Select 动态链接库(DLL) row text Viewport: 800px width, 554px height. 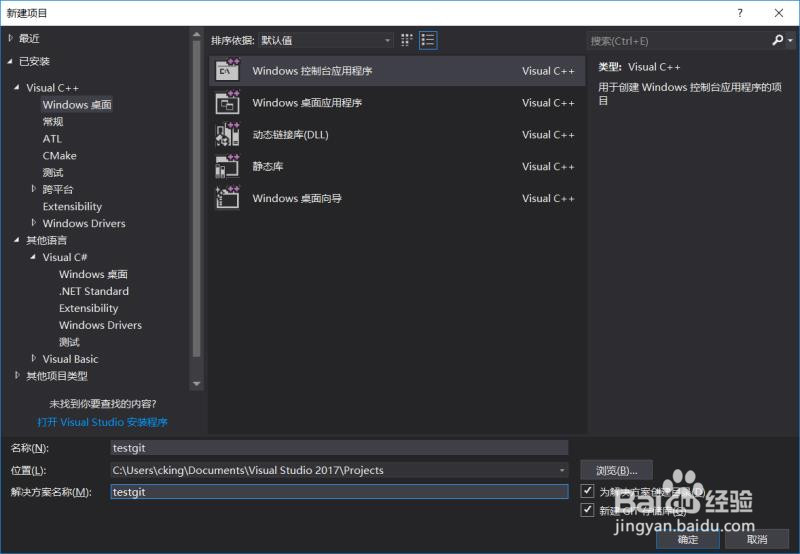290,135
